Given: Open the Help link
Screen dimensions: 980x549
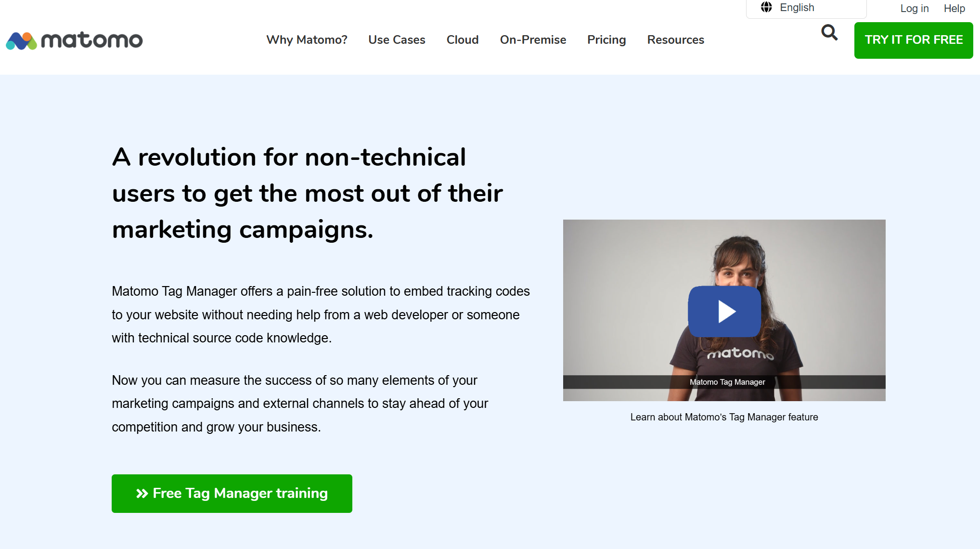Looking at the screenshot, I should click(x=954, y=8).
